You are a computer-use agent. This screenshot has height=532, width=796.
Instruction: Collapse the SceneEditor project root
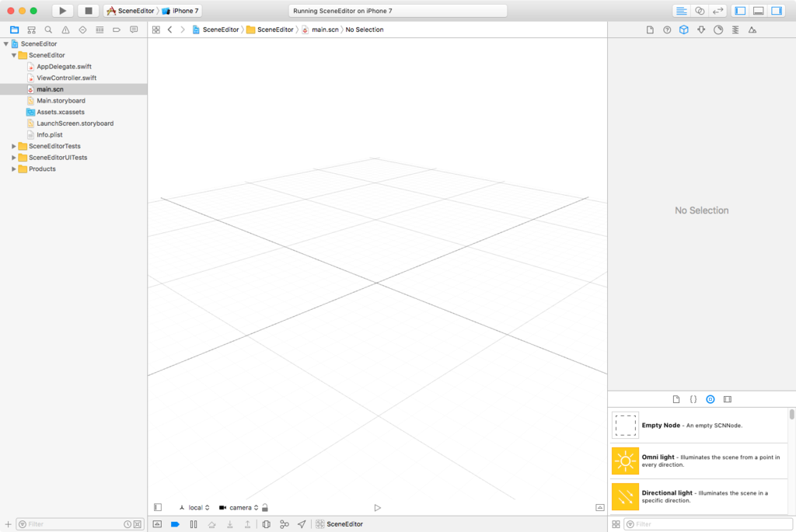pyautogui.click(x=6, y=44)
